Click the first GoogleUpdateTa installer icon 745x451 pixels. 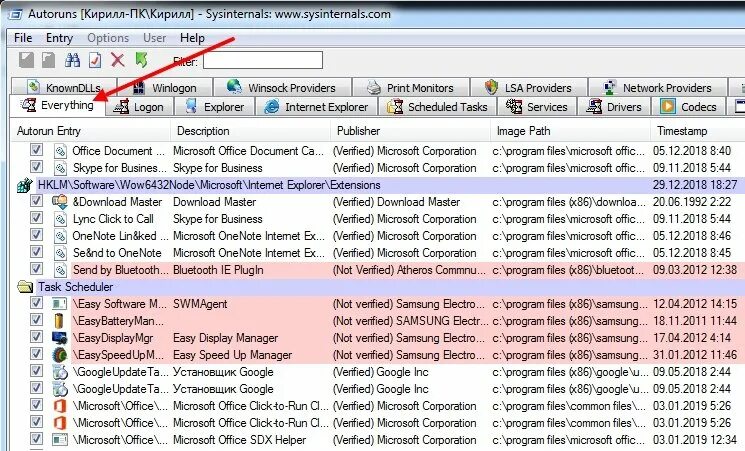tap(60, 372)
